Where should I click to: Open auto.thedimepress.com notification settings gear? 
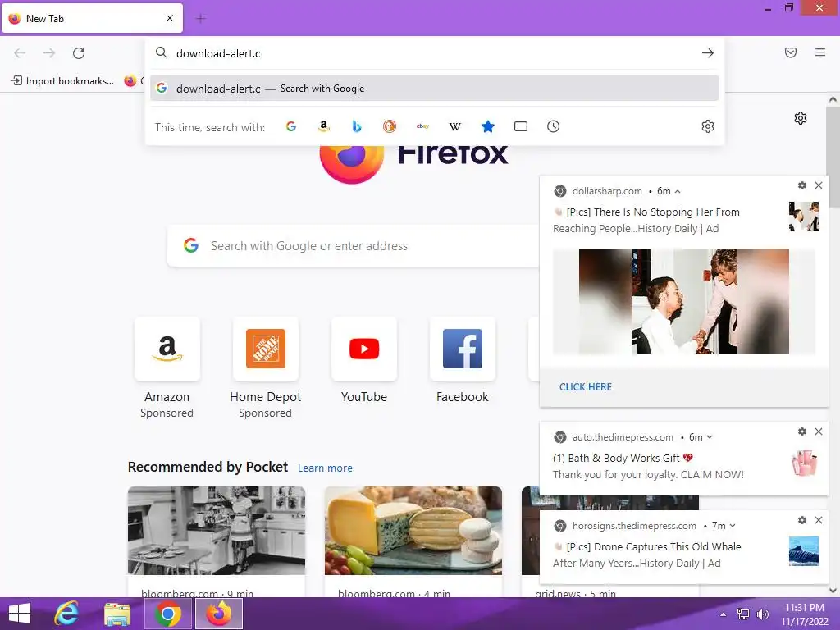(802, 431)
